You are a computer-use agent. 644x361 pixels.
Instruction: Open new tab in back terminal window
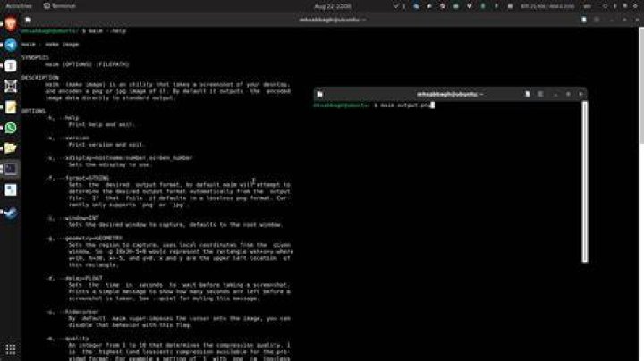pyautogui.click(x=28, y=20)
